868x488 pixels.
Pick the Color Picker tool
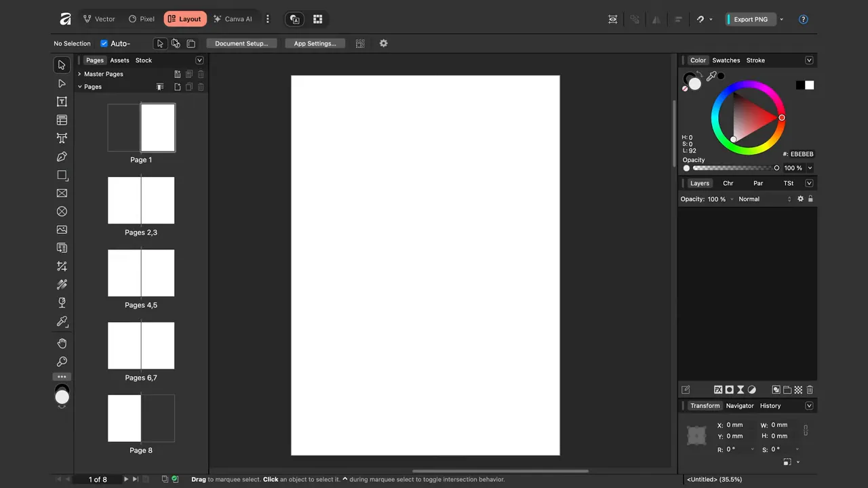pos(62,321)
